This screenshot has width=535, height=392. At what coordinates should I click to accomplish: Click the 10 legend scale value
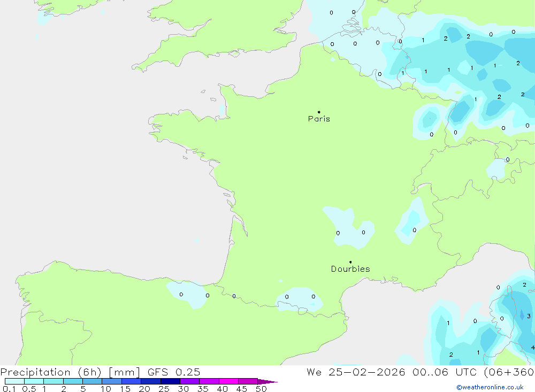(x=106, y=389)
